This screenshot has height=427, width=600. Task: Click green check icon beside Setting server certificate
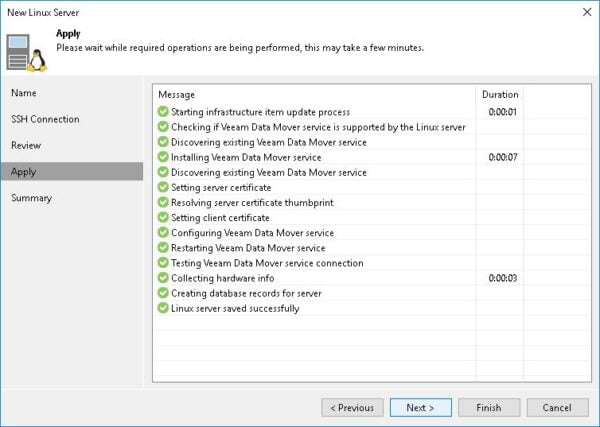(x=163, y=187)
